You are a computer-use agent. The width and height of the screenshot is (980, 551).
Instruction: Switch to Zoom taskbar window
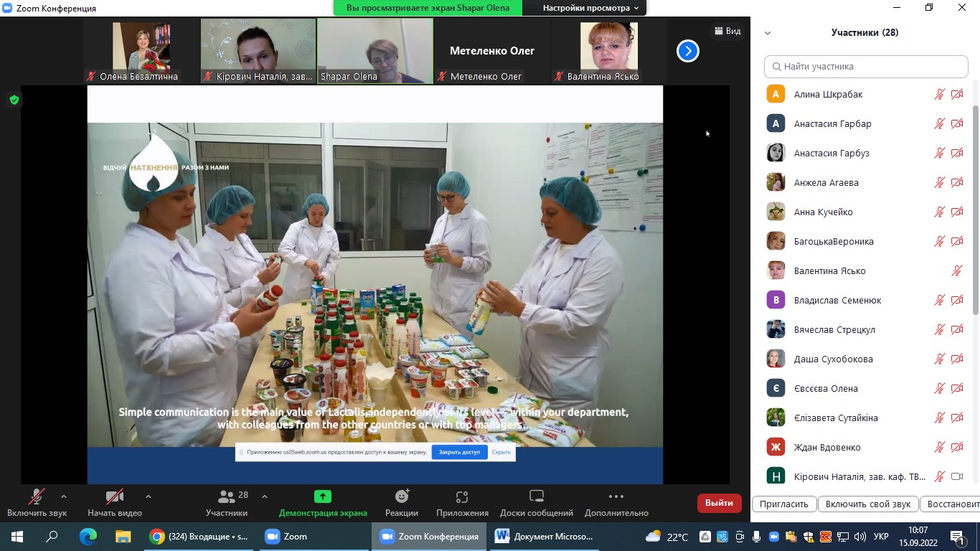[x=313, y=537]
